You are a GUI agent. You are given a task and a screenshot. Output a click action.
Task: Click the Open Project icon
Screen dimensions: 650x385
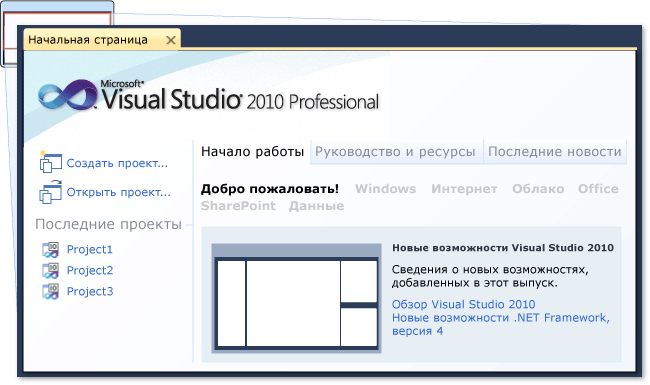50,191
